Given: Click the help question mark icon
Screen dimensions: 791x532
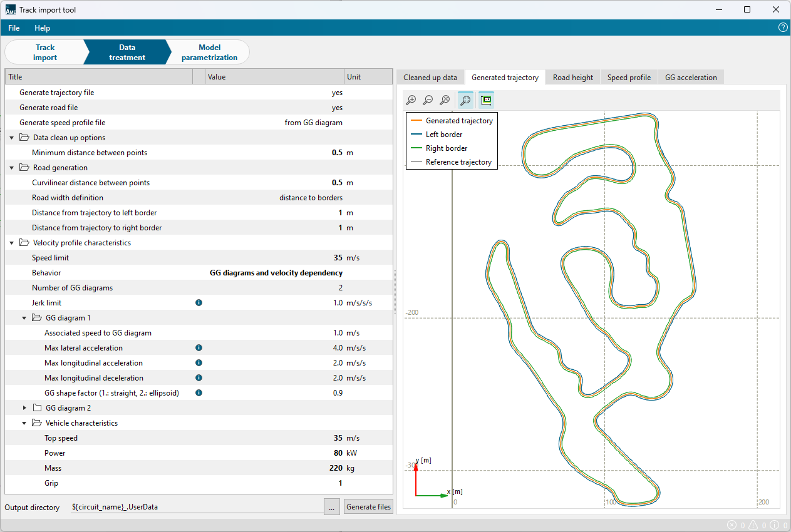Looking at the screenshot, I should 783,28.
